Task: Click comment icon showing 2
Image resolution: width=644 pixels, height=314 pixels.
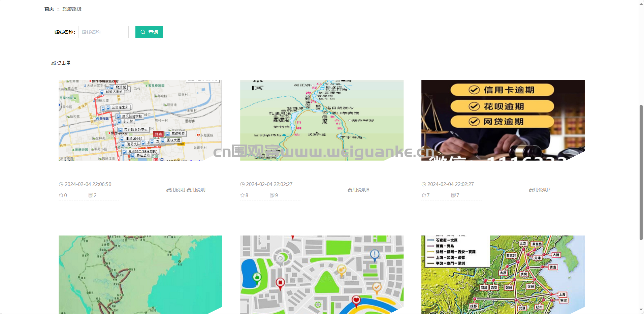Action: click(x=91, y=195)
